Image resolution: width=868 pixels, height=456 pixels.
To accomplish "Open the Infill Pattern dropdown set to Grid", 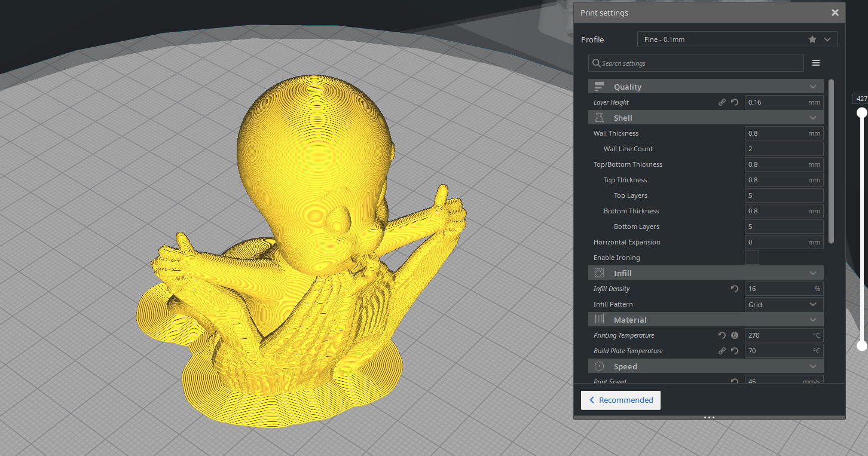I will 784,304.
